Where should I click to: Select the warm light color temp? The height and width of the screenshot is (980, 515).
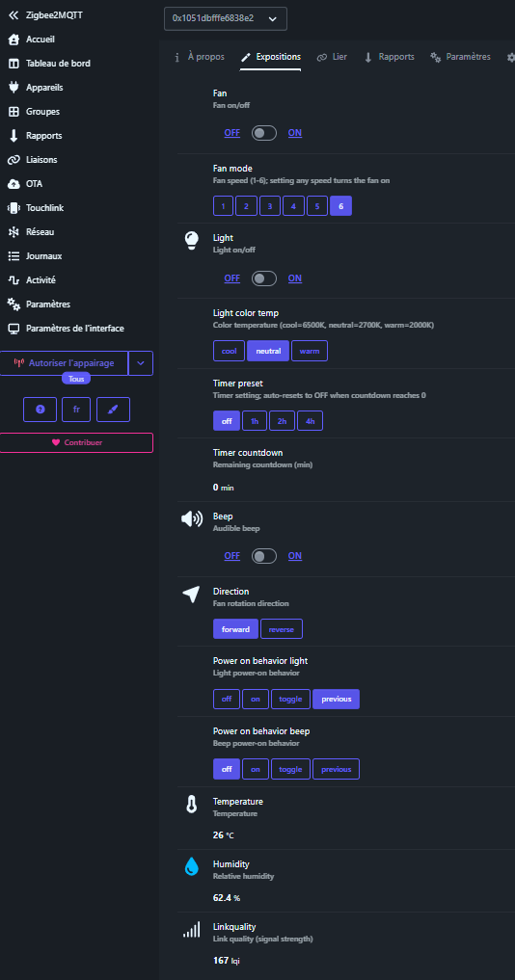[310, 352]
